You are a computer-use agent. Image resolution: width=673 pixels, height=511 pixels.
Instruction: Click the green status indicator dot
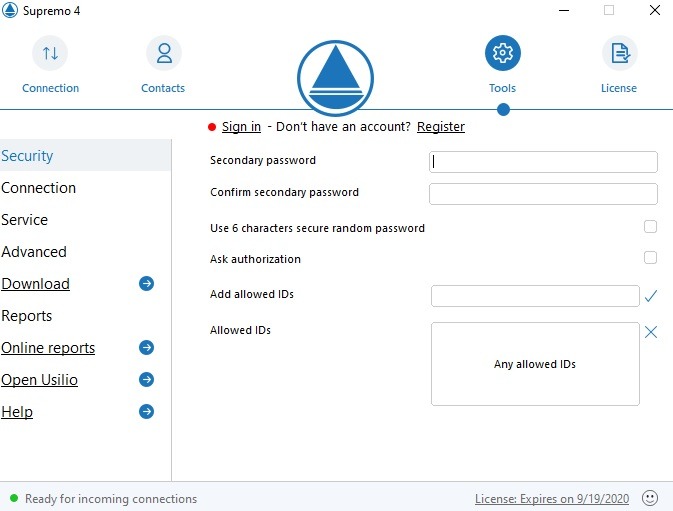click(14, 498)
